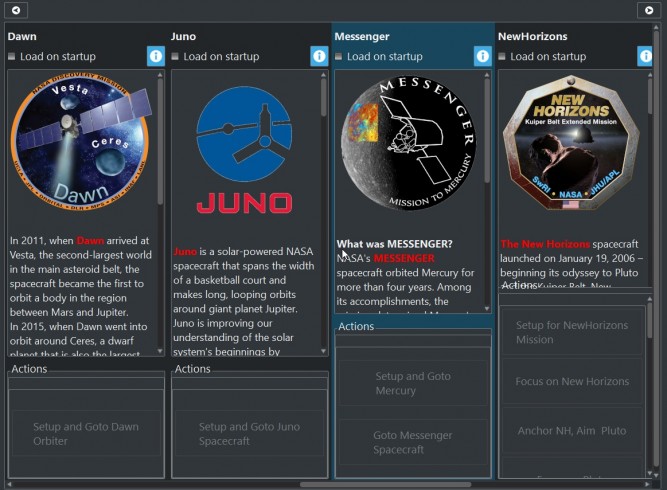667x490 pixels.
Task: Run Setup and Goto Mercury action
Action: tap(413, 383)
